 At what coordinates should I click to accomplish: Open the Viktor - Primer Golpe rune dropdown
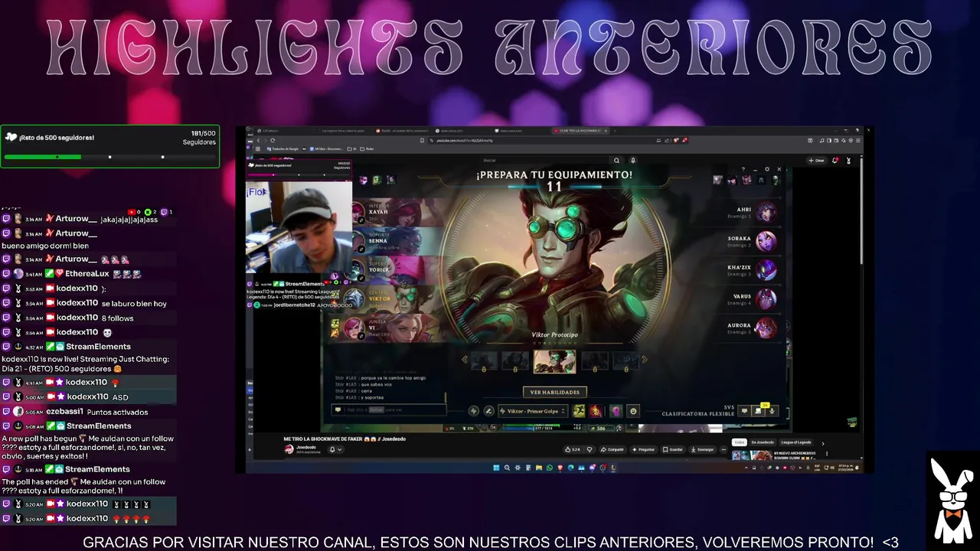(533, 411)
